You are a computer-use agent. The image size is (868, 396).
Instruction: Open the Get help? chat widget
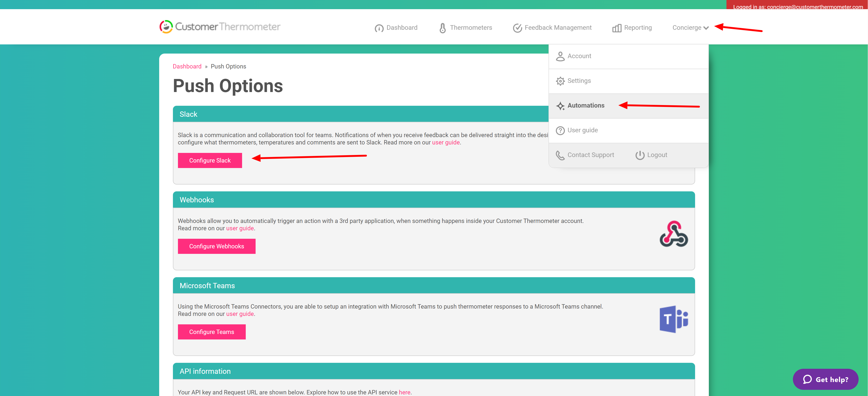[x=826, y=379]
